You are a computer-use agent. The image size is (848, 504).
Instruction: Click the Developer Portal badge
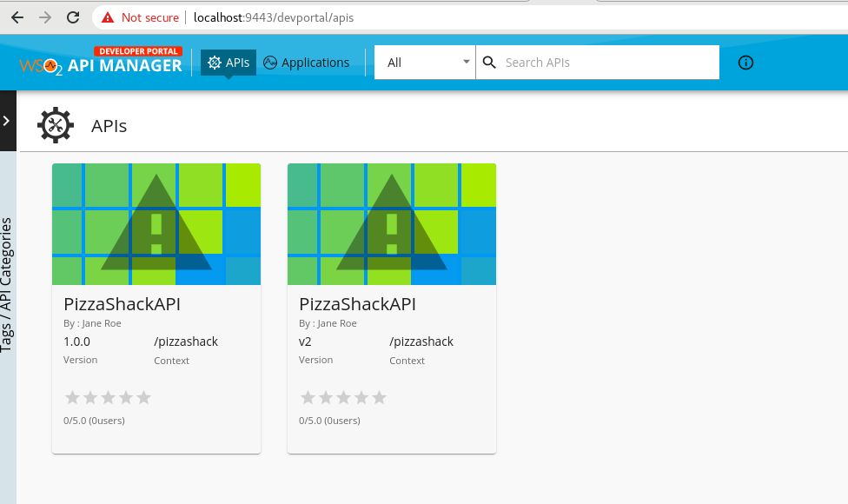(138, 51)
